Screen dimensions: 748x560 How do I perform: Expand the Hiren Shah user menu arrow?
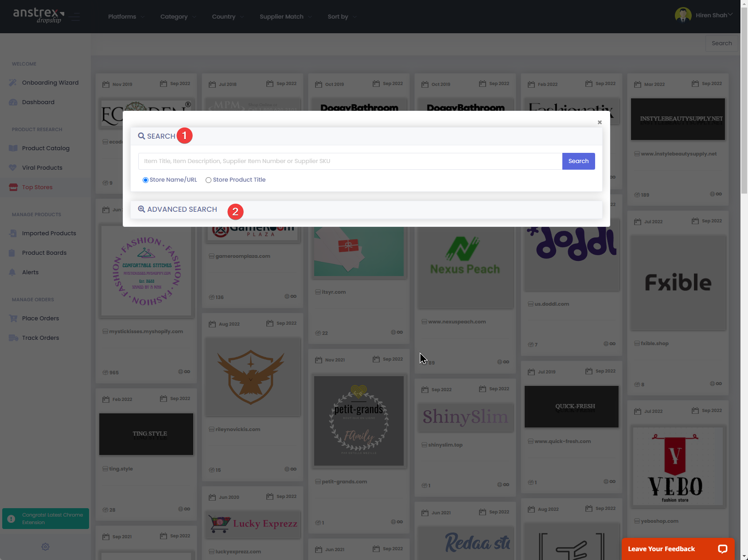pyautogui.click(x=730, y=15)
